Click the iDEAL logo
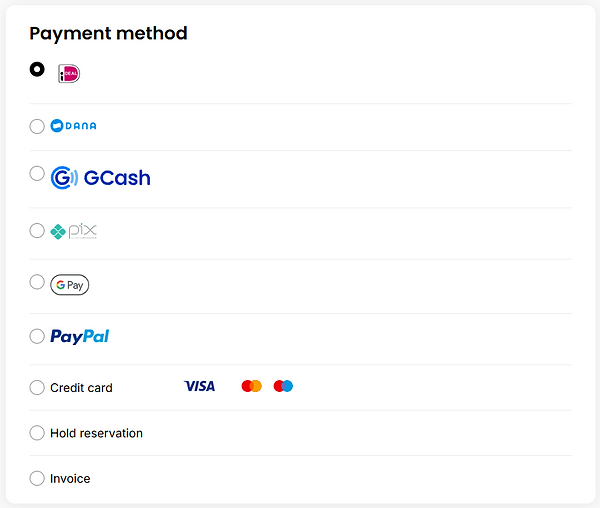Screen dimensions: 600x508 (69, 73)
